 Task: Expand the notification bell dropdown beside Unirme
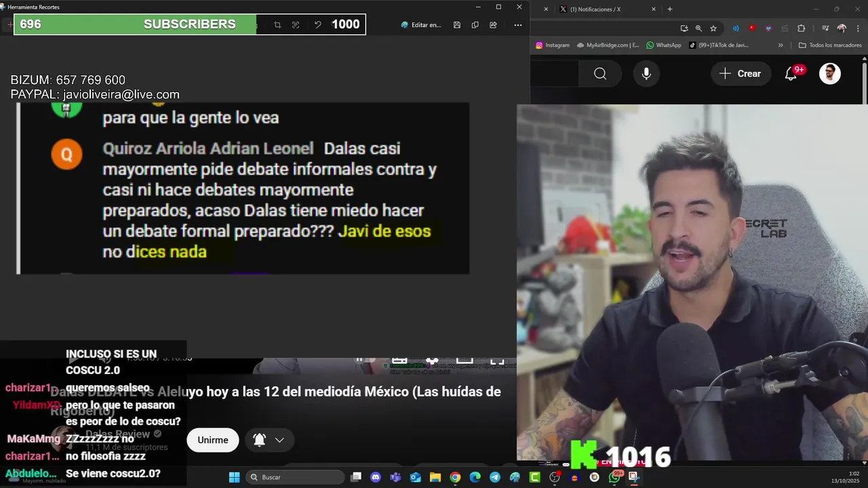(269, 440)
